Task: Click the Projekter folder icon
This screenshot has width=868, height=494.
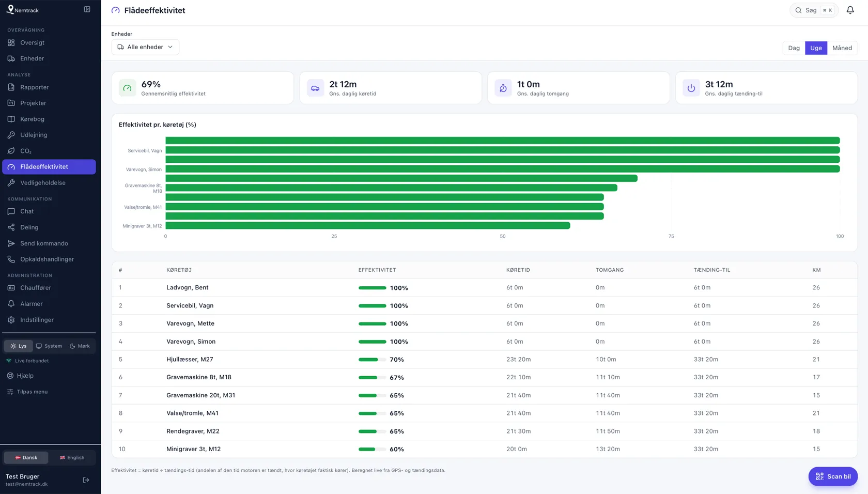Action: tap(11, 103)
